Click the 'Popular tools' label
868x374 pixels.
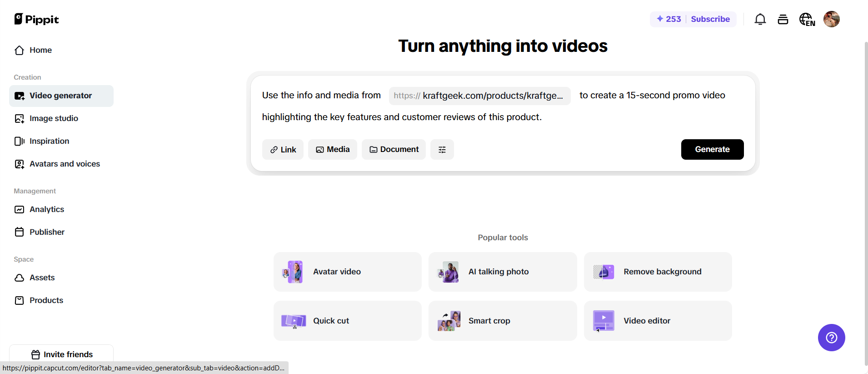[503, 238]
